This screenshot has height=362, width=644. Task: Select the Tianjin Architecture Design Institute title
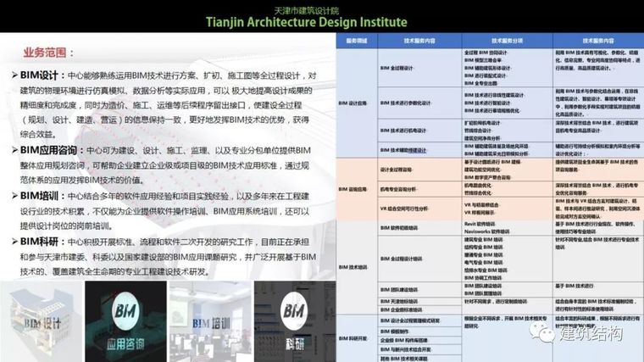[307, 22]
